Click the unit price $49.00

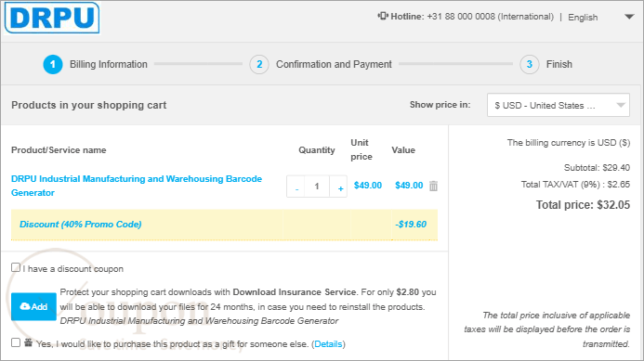(x=368, y=186)
